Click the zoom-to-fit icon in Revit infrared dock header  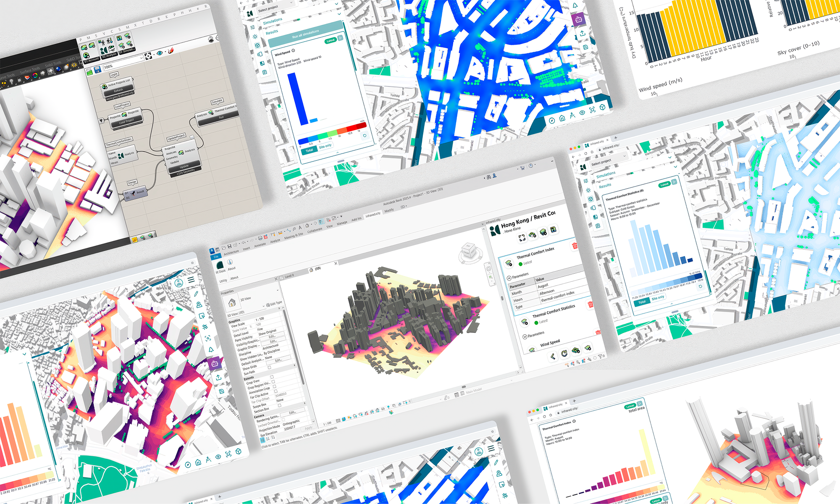pos(522,238)
